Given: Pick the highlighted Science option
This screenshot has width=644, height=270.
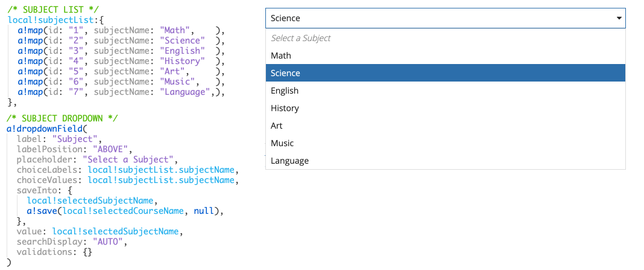Looking at the screenshot, I should tap(286, 73).
